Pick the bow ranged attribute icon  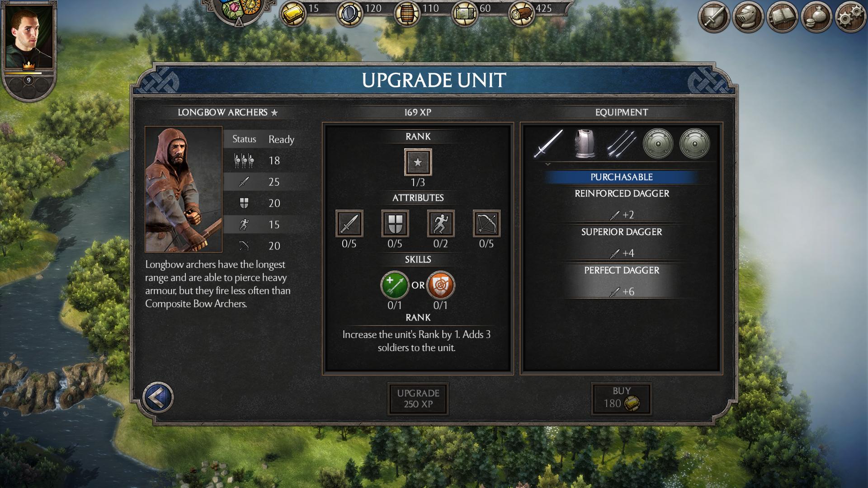486,223
